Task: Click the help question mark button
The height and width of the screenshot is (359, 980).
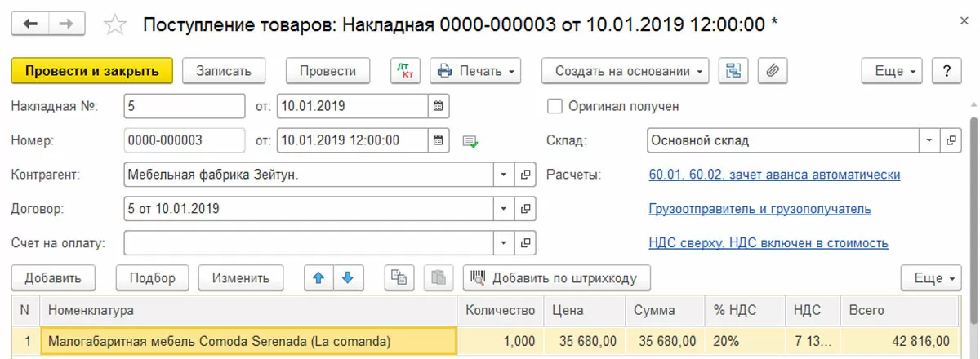Action: tap(947, 71)
